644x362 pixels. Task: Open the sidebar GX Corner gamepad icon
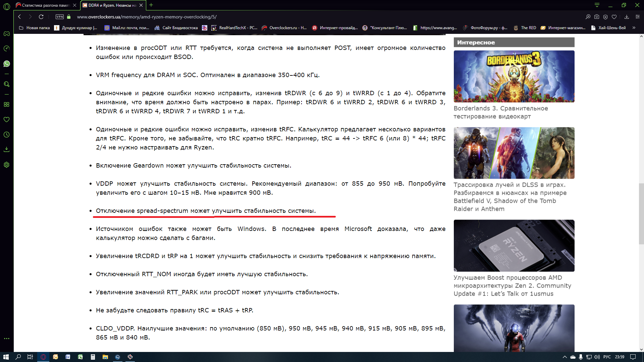point(7,34)
